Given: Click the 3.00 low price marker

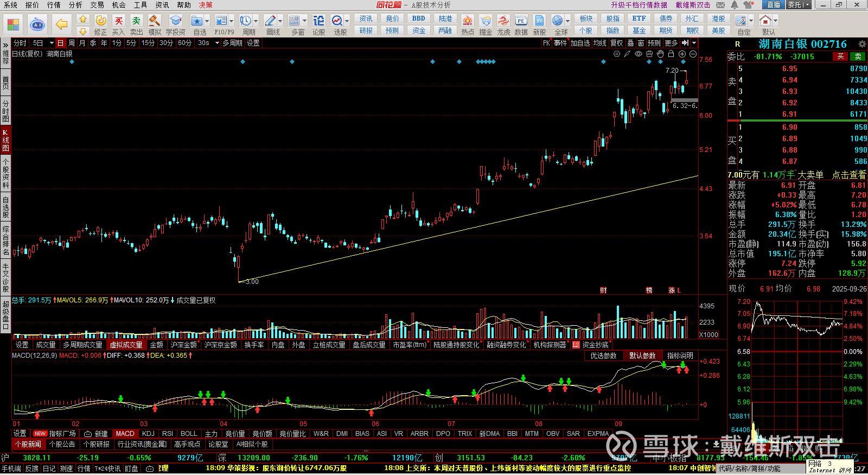Looking at the screenshot, I should tap(252, 282).
